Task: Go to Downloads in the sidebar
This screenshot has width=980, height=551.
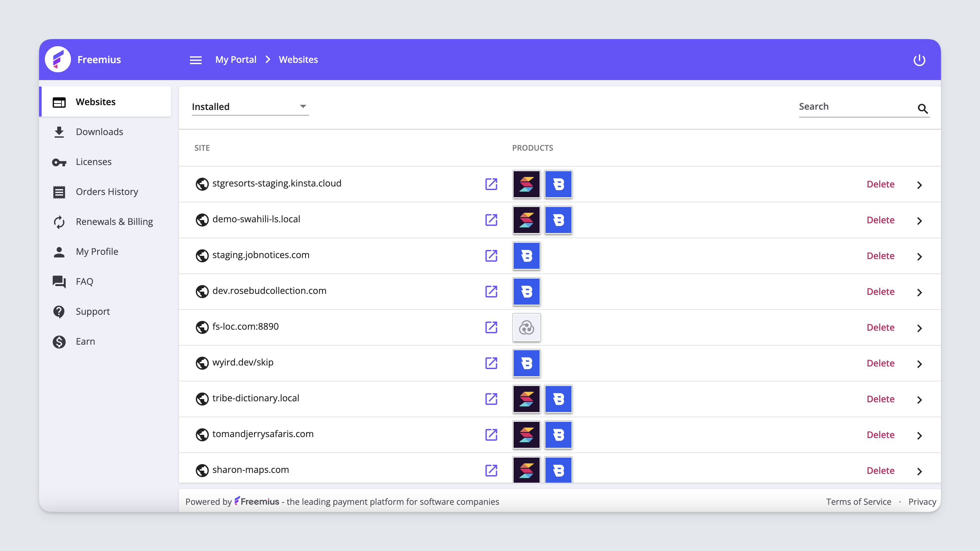Action: (x=105, y=132)
